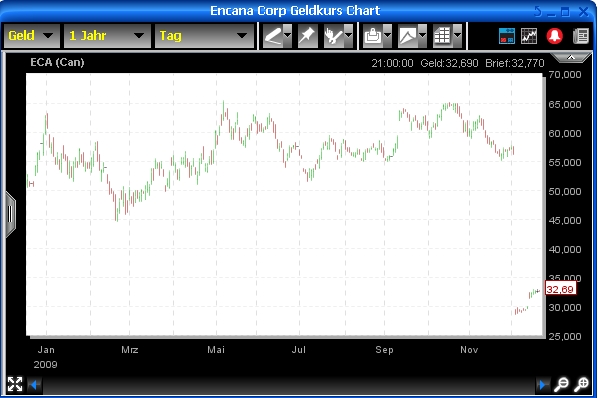The width and height of the screenshot is (598, 398).
Task: Click the Mai label on time axis
Action: click(216, 350)
